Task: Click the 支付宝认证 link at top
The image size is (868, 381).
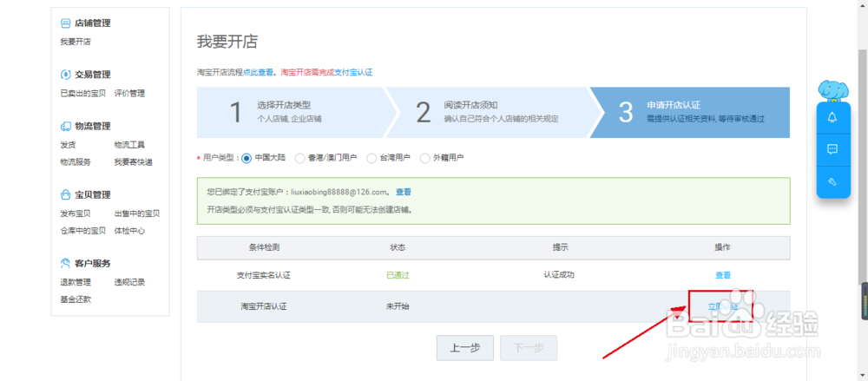Action: (353, 72)
